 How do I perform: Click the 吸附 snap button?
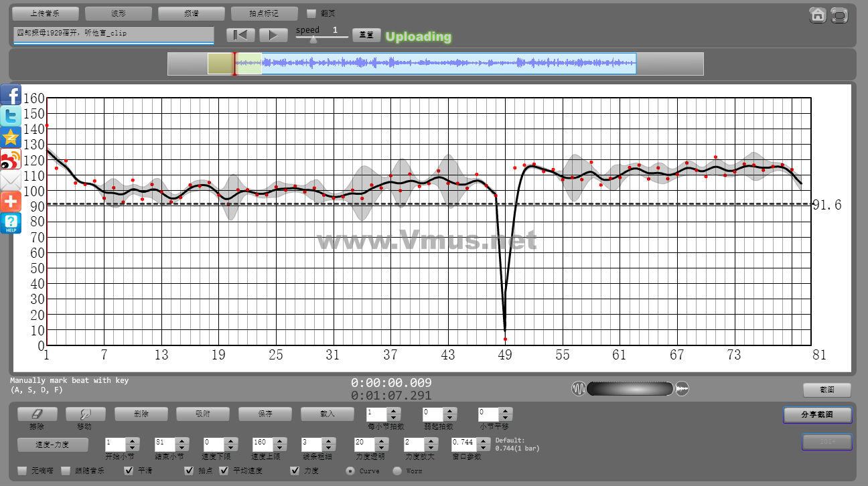click(x=203, y=414)
